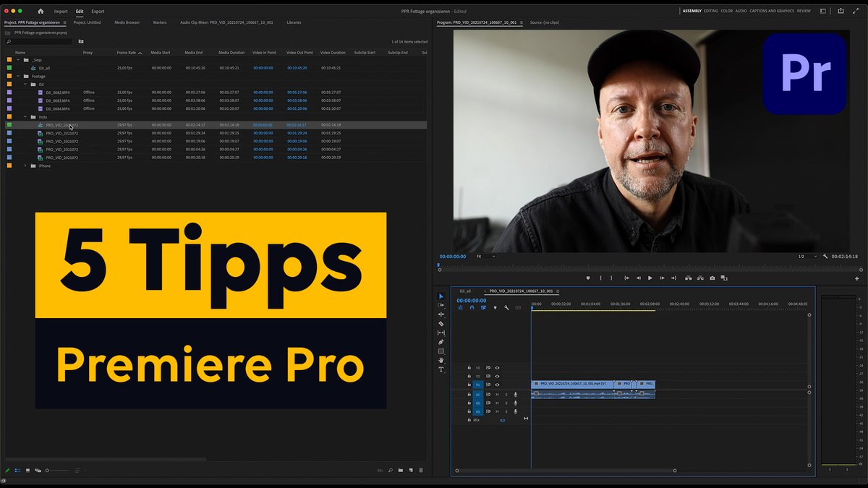The image size is (868, 488).
Task: Open the Fit zoom level dropdown
Action: [x=486, y=256]
